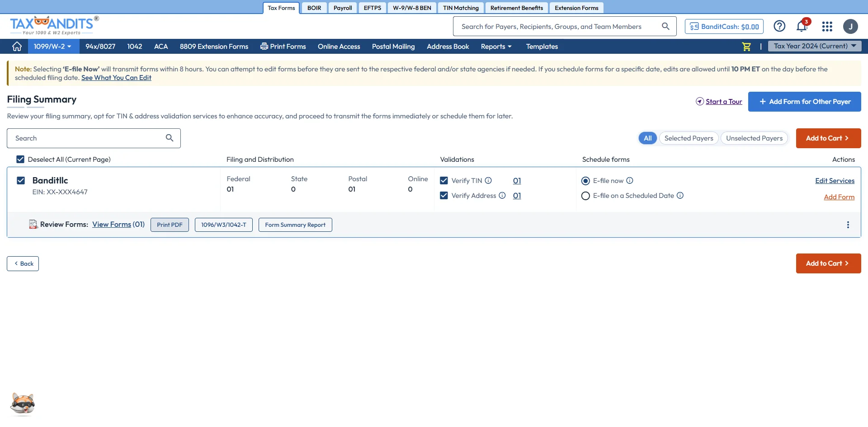Open the W-9/W-8 BEN tab
The width and height of the screenshot is (868, 427).
coord(412,8)
